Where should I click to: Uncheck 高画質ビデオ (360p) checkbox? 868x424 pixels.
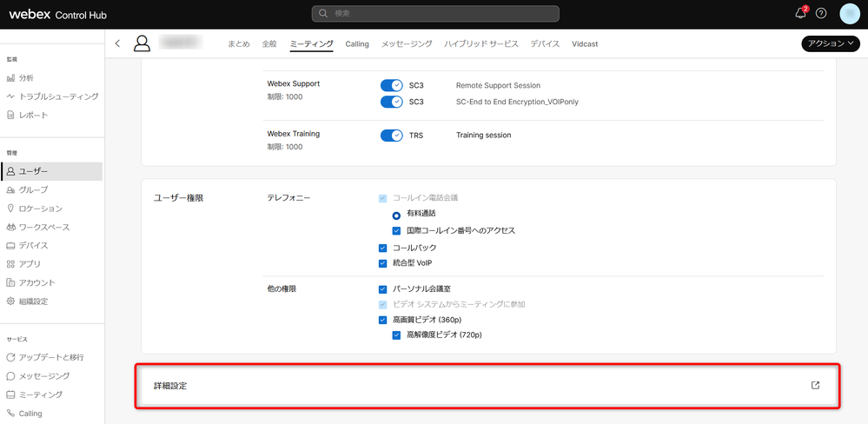[x=382, y=320]
